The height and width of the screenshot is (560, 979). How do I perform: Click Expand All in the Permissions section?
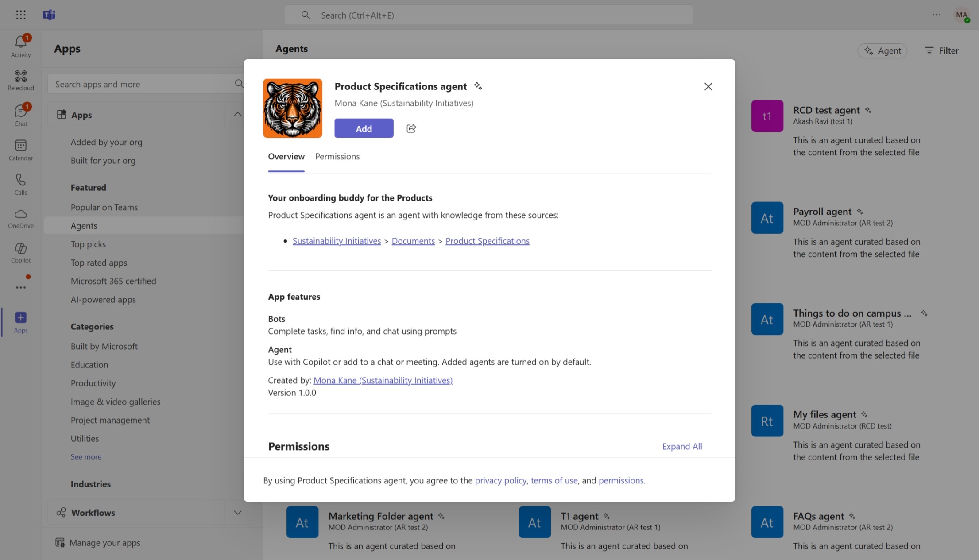[682, 446]
